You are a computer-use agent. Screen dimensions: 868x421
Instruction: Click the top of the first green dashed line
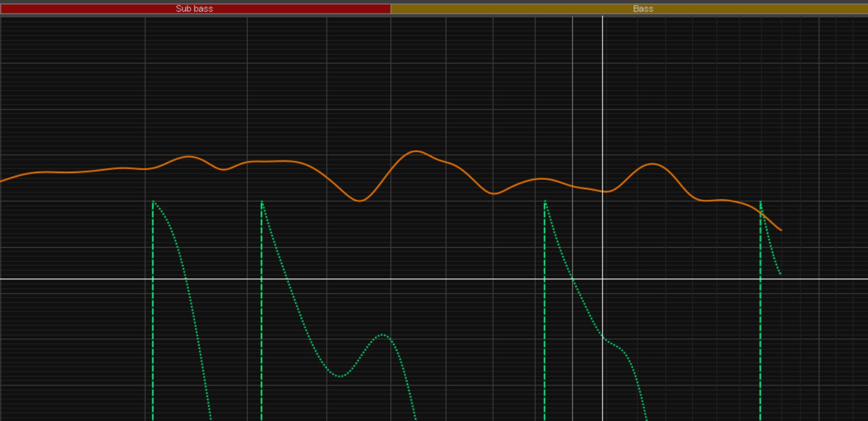point(153,202)
